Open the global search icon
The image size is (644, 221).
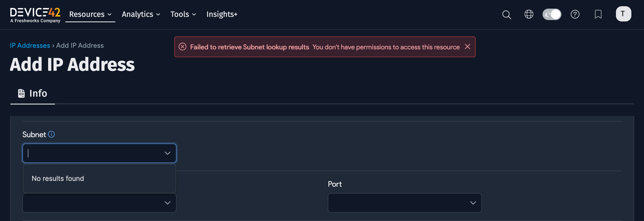pyautogui.click(x=506, y=14)
